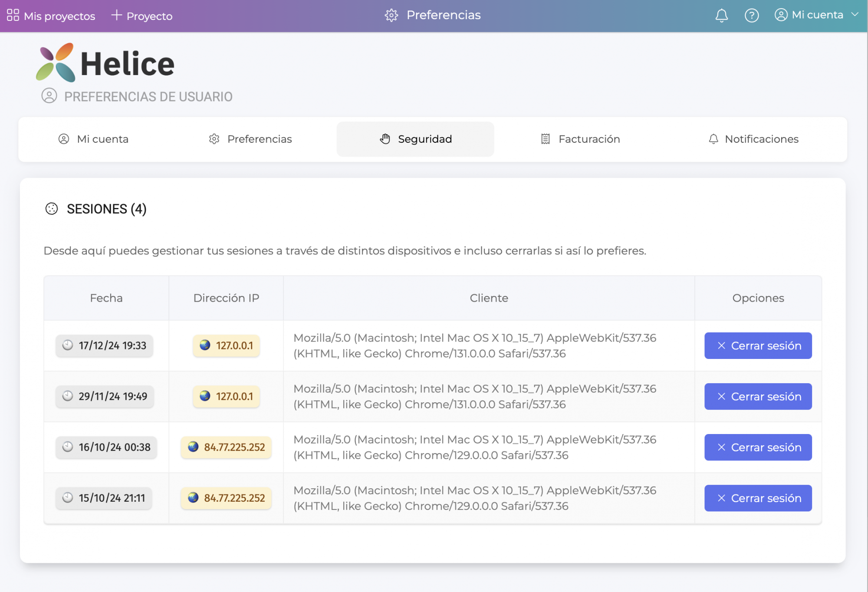868x592 pixels.
Task: Click the Dirección IP column header
Action: click(x=226, y=298)
